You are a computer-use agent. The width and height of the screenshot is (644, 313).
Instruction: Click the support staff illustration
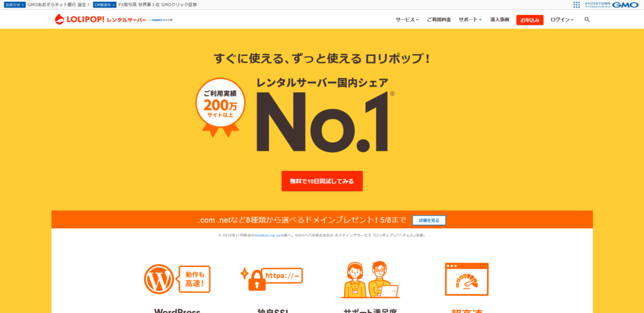(x=370, y=280)
